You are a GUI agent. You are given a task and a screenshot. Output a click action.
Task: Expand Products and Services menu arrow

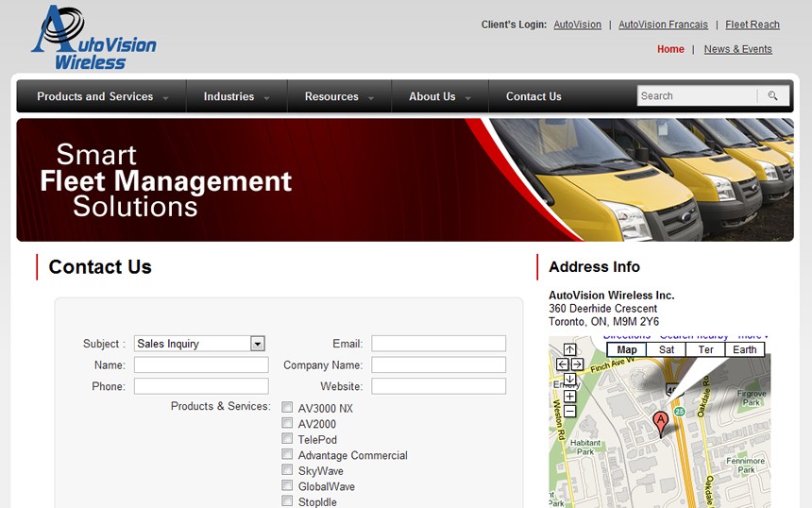pyautogui.click(x=166, y=98)
